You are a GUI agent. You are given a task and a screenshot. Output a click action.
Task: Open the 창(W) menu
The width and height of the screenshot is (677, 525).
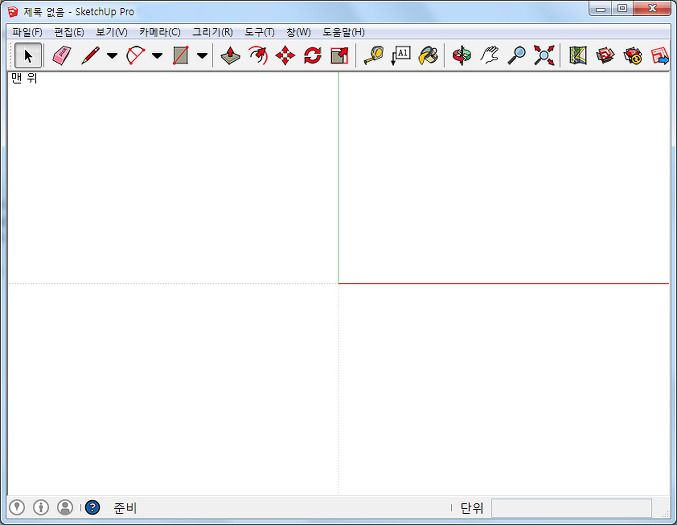tap(298, 32)
